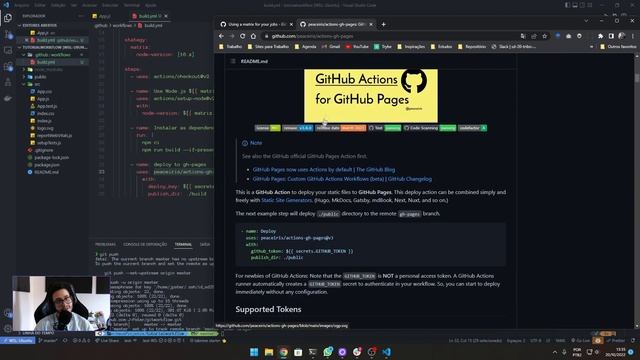Open the 'Static Site Generators' link
The width and height of the screenshot is (640, 360).
[x=287, y=200]
